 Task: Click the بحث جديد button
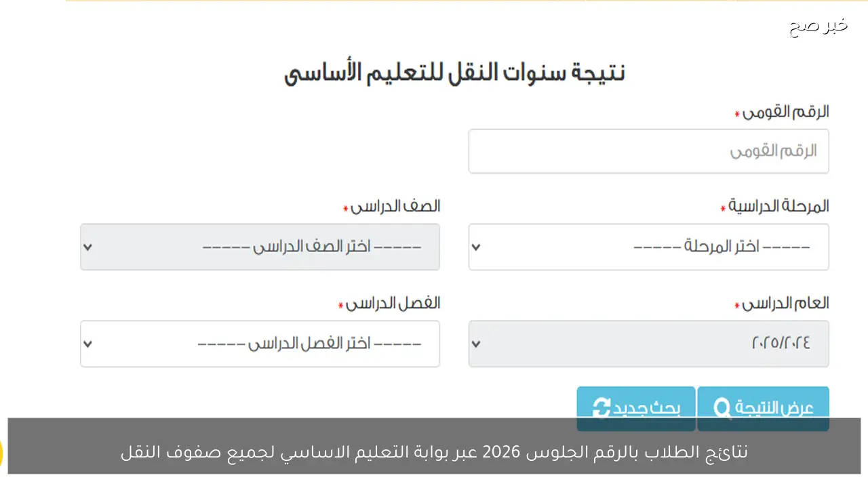click(x=635, y=409)
